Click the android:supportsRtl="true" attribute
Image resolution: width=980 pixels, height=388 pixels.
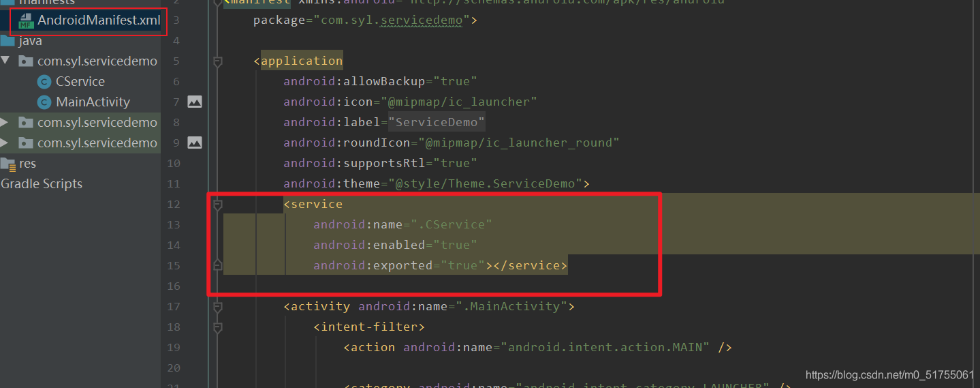381,163
